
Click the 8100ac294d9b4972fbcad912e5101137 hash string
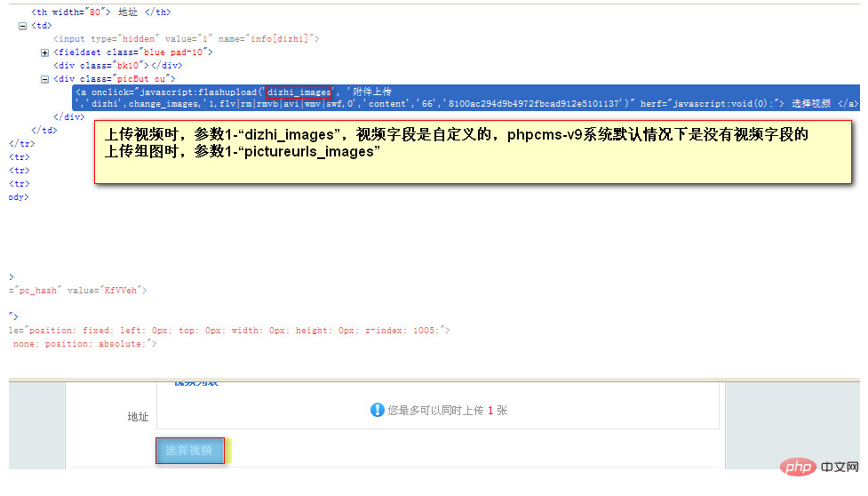[x=534, y=103]
